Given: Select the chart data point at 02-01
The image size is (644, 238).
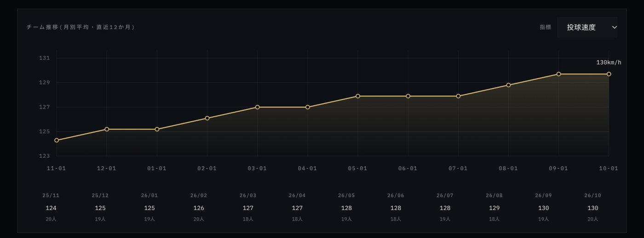Looking at the screenshot, I should pos(207,118).
